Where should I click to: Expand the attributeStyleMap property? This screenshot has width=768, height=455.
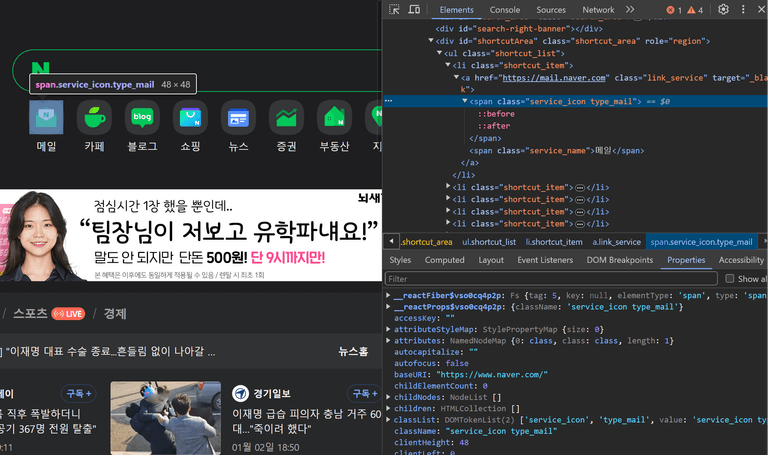388,329
